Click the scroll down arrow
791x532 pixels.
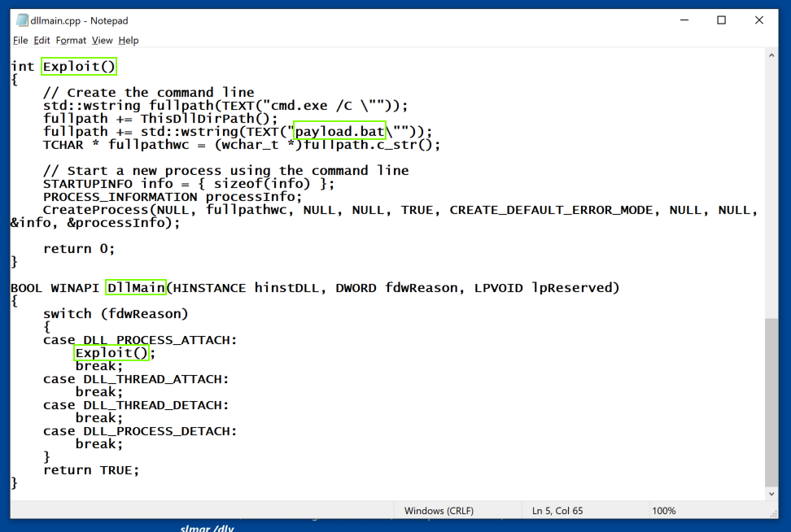coord(771,494)
